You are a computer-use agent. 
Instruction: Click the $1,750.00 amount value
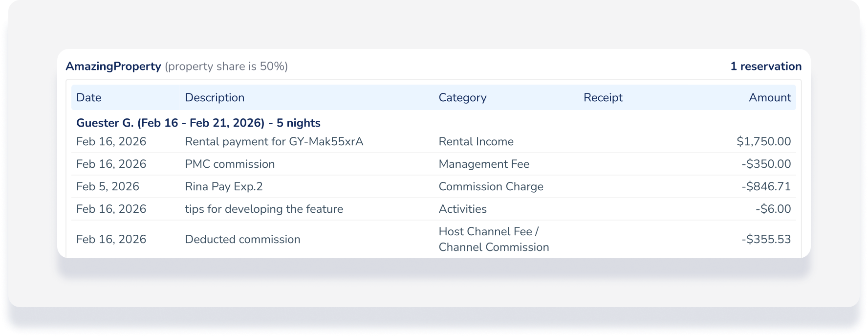[x=763, y=142]
